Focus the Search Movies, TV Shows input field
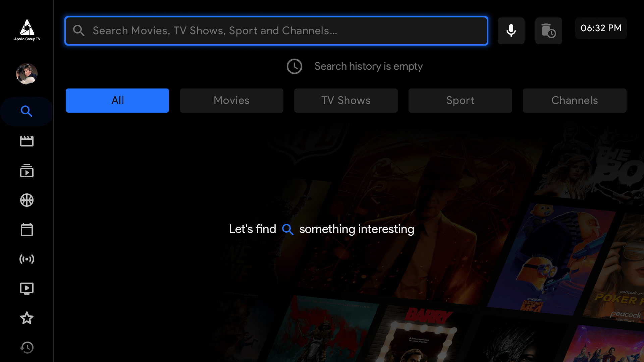Viewport: 644px width, 362px height. pos(276,31)
